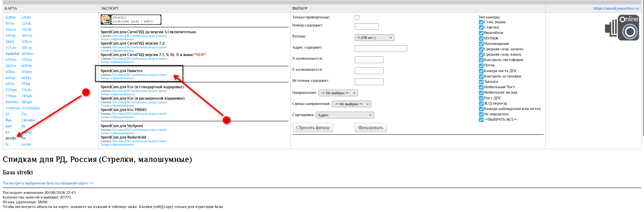This screenshot has width=644, height=212.
Task: Download 'Все типы' for MySpeed
Action: point(118,130)
